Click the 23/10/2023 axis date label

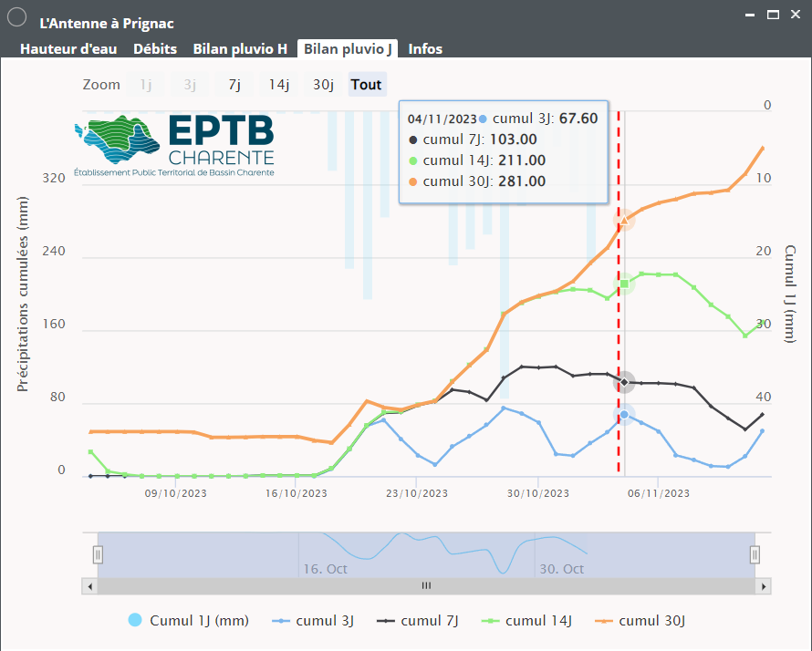[417, 493]
